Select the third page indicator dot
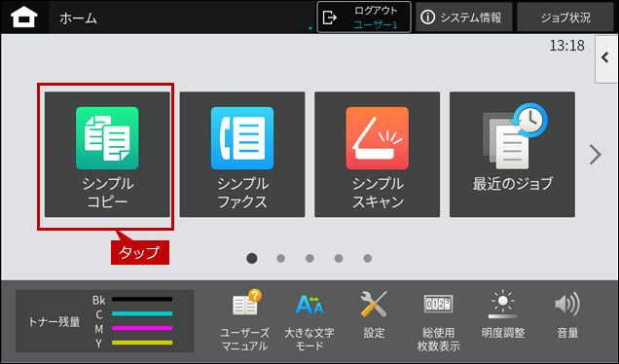This screenshot has height=364, width=619. coord(309,258)
